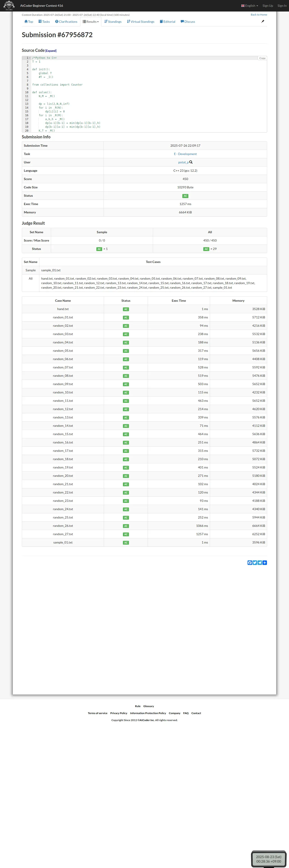Click the Exec Time column header
The height and width of the screenshot is (868, 289).
(179, 301)
